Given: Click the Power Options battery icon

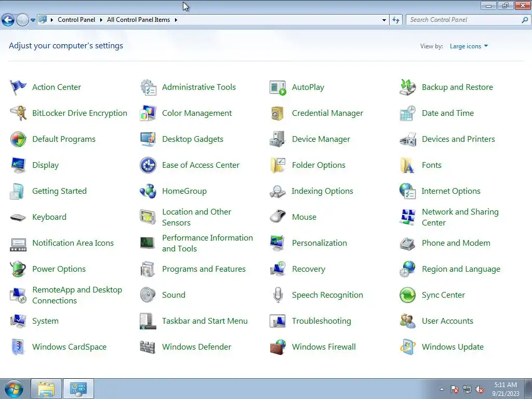Looking at the screenshot, I should pos(18,269).
